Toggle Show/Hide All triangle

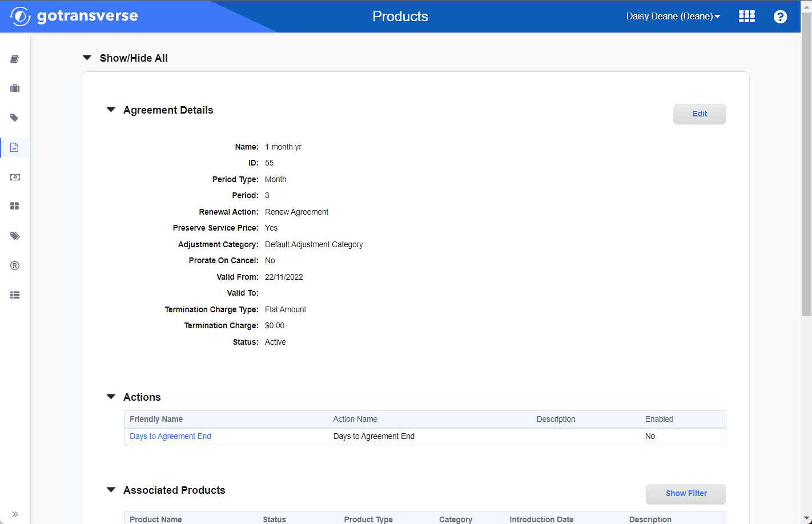[87, 58]
